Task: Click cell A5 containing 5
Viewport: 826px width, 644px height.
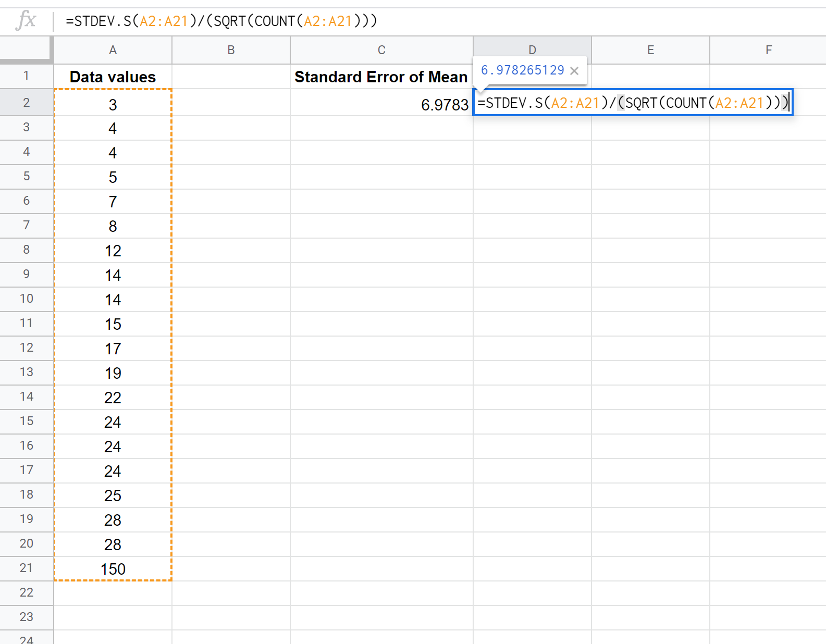Action: 113,177
